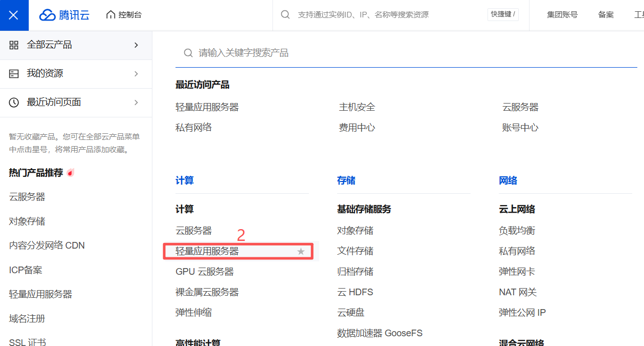Screen dimensions: 644x346
Task: Close the menu with the X icon
Action: tap(14, 15)
